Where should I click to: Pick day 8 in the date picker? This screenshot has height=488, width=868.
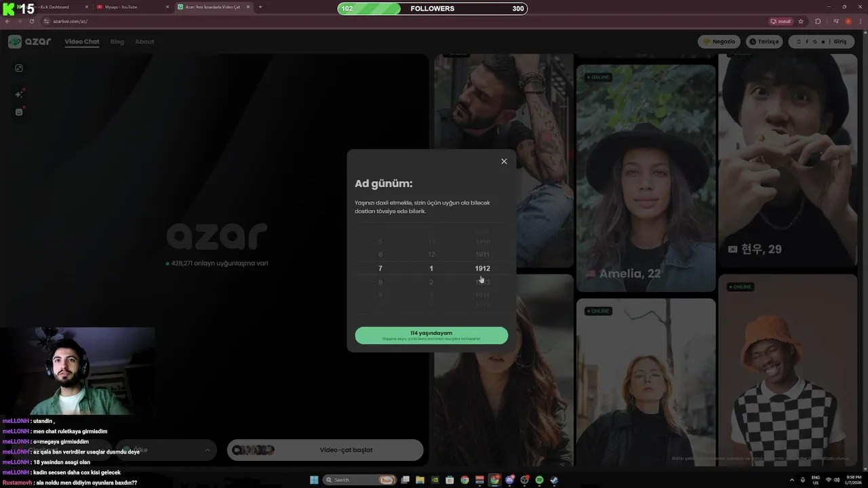tap(380, 282)
